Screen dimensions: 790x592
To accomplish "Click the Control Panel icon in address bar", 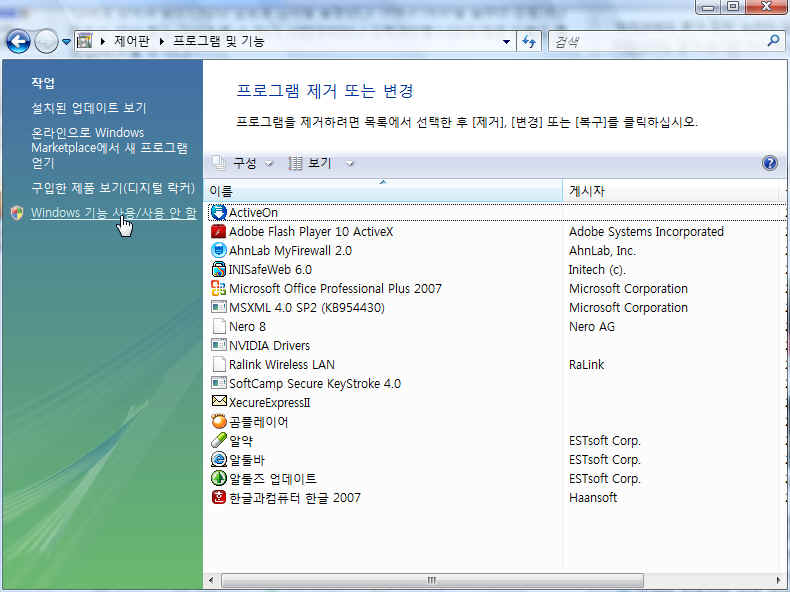I will [x=85, y=41].
